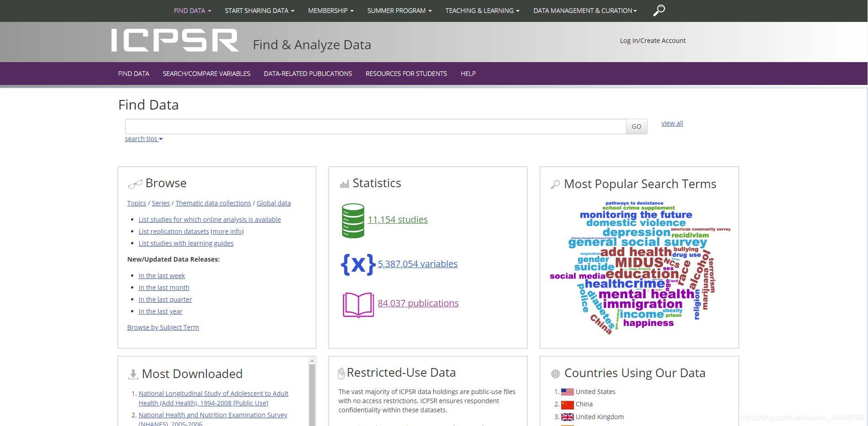Select SEARCH/COMPARE VARIABLES in purple bar
Screen dimensions: 868x426
point(206,74)
